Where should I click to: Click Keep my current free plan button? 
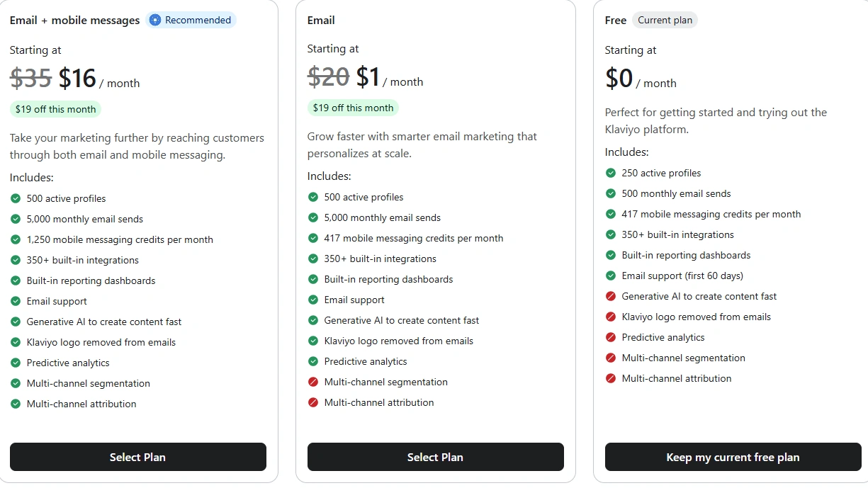click(733, 457)
